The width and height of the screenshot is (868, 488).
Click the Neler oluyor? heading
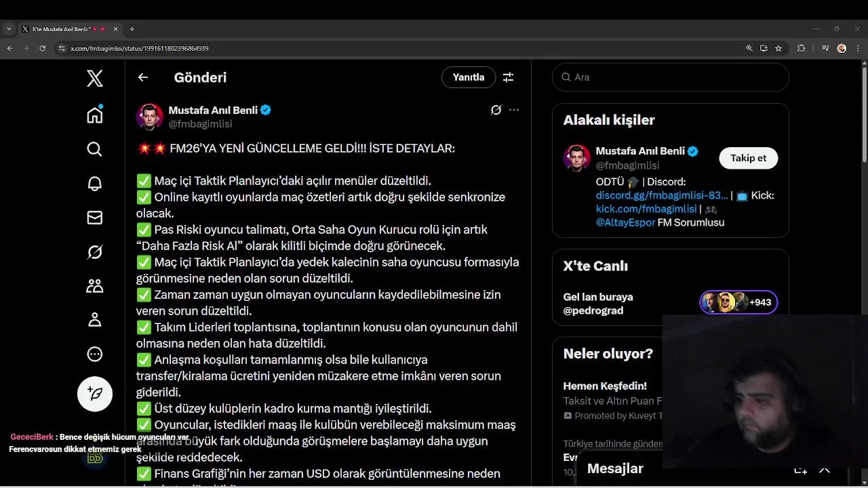pyautogui.click(x=608, y=354)
